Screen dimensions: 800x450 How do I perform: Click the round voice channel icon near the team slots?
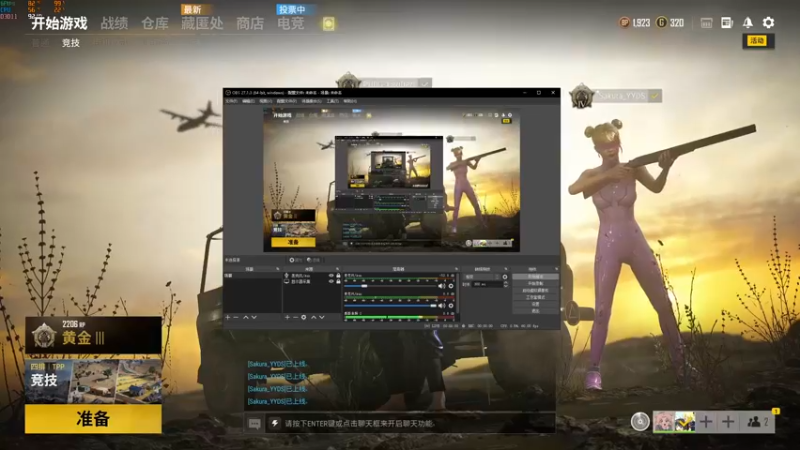[640, 421]
